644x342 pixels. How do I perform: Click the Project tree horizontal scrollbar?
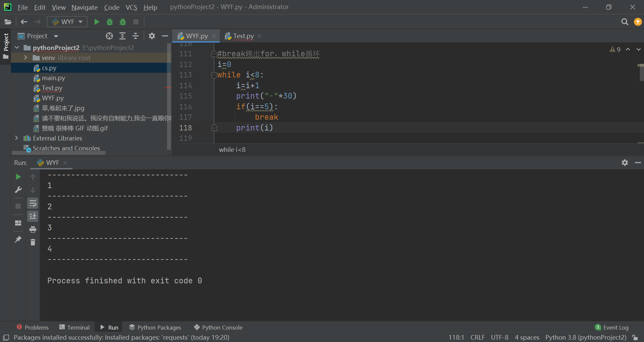(59, 153)
